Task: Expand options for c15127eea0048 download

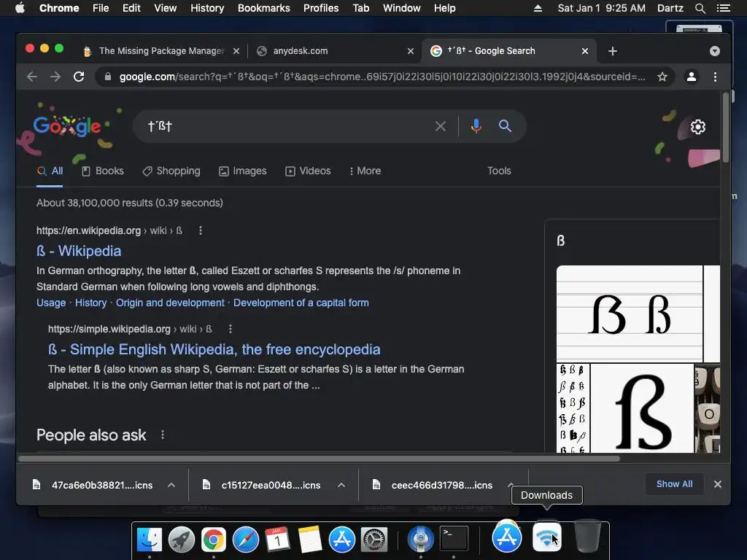Action: click(341, 485)
